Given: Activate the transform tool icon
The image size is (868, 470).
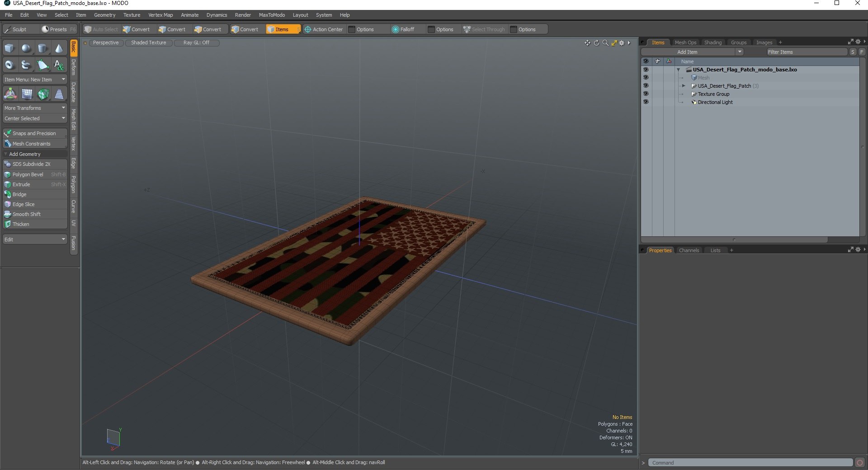Looking at the screenshot, I should pos(10,94).
